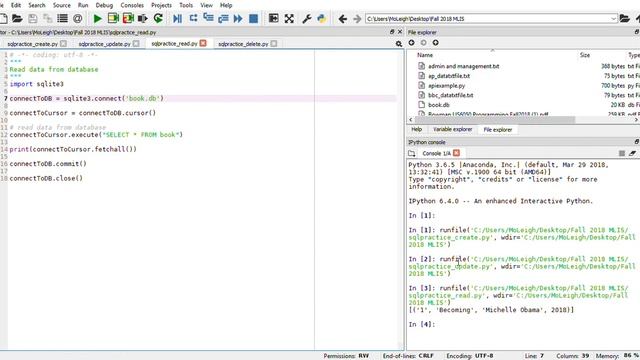Open a file with the toolbar folder icon
Viewport: 640px width, 360px height.
point(17,18)
